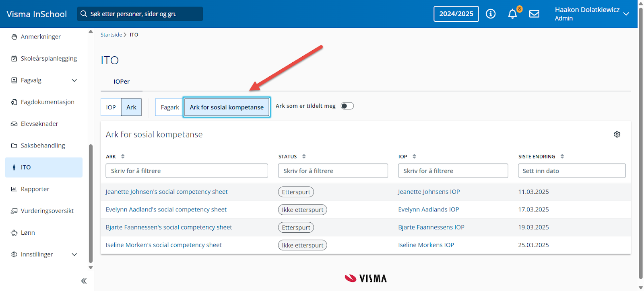
Task: Expand the Innstillinger menu chevron
Action: (74, 254)
